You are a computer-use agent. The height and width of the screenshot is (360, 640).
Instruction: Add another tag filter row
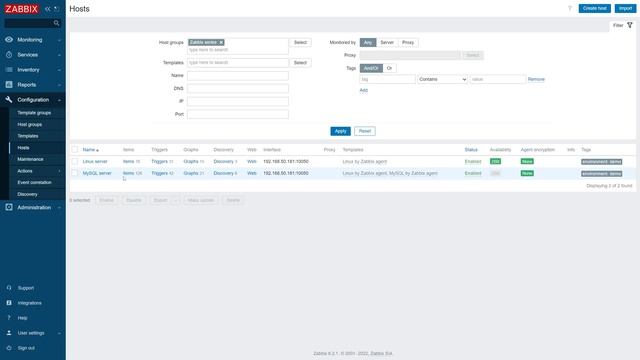(363, 90)
